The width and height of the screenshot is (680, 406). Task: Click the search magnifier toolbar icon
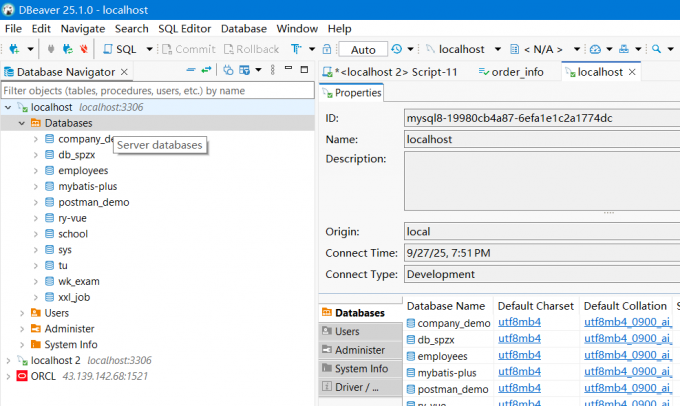pos(656,49)
